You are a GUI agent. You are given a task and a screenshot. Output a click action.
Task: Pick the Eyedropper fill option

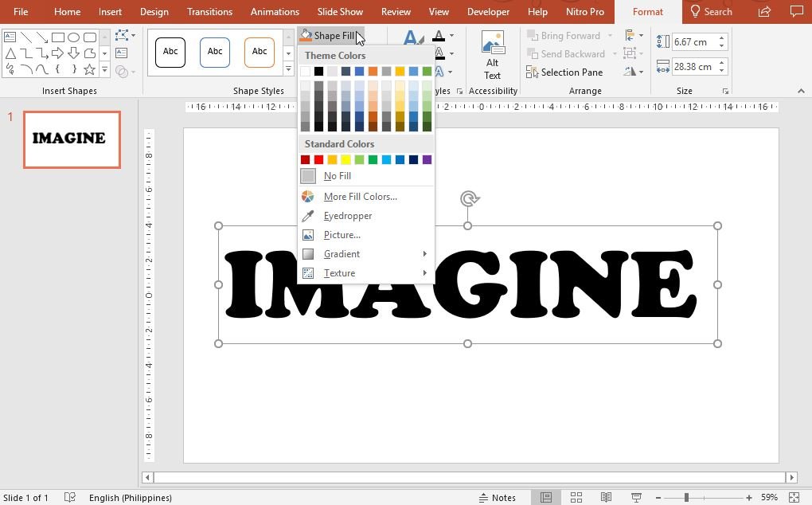[347, 216]
